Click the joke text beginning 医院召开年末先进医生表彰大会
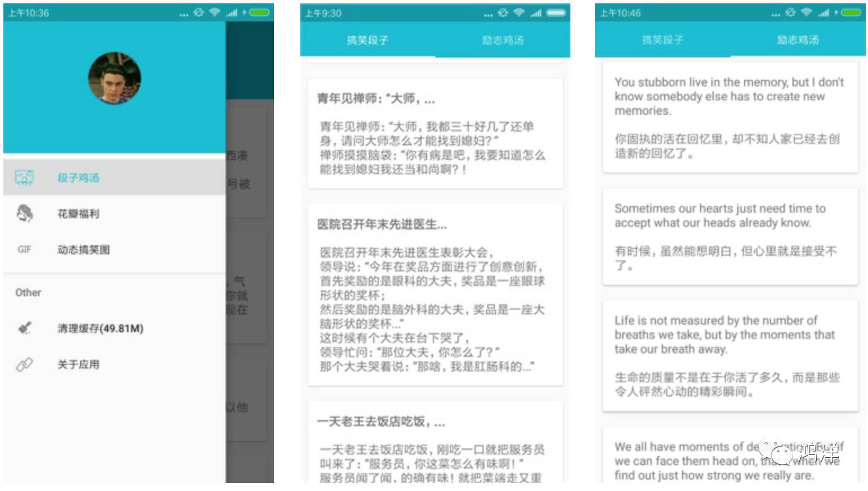The image size is (868, 491). pyautogui.click(x=432, y=309)
